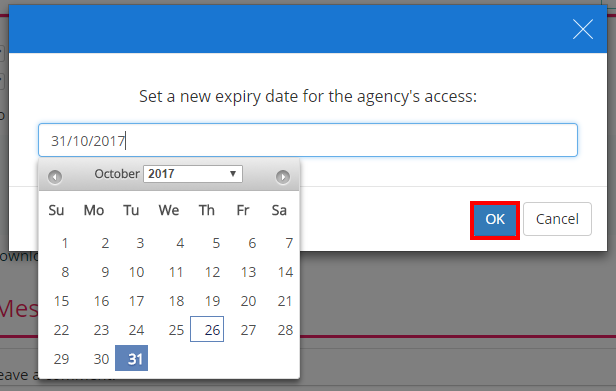
Task: Click OK to confirm expiry date
Action: pos(495,219)
